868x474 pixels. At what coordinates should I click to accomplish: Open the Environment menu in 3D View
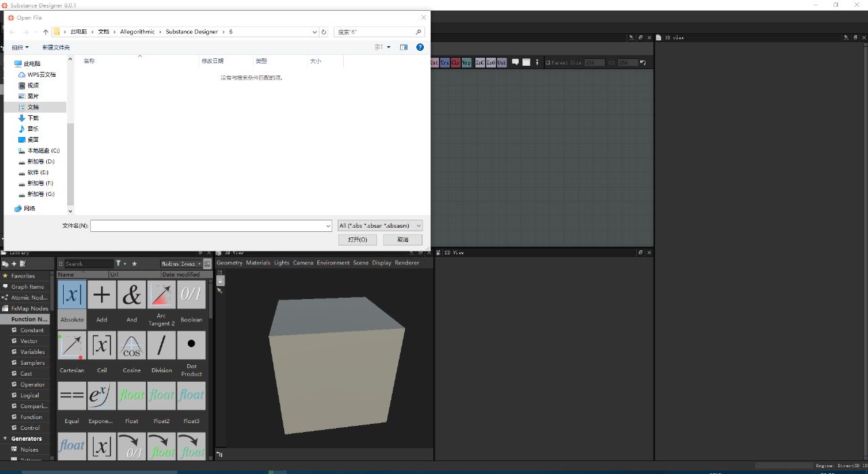point(333,263)
